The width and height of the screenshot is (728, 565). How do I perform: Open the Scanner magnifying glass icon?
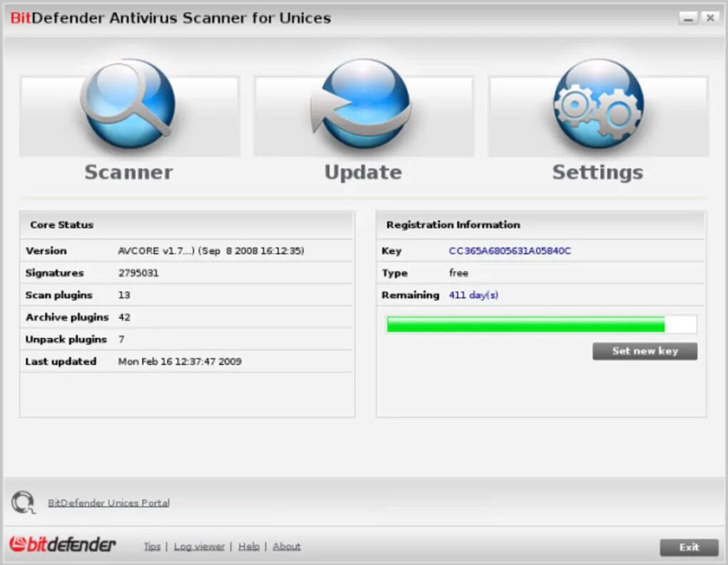[128, 104]
